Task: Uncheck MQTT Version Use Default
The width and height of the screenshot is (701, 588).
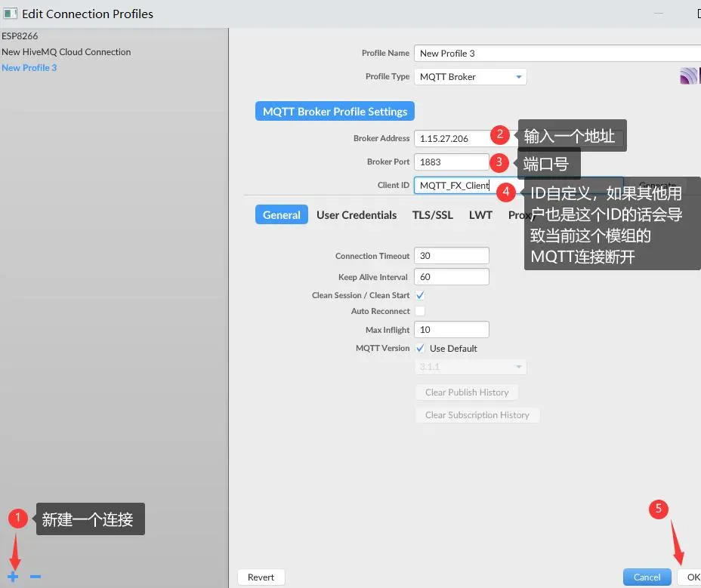Action: coord(421,349)
